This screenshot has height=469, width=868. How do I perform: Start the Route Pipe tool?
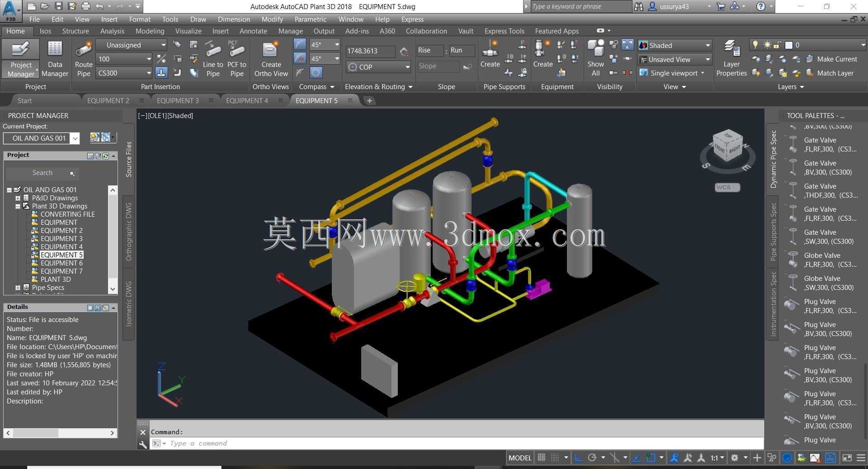click(84, 59)
